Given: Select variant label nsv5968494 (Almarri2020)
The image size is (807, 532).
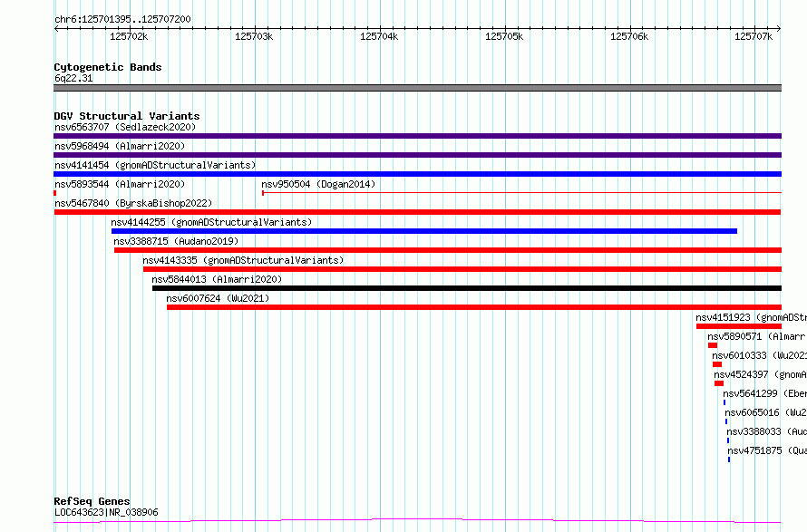Looking at the screenshot, I should [x=120, y=146].
